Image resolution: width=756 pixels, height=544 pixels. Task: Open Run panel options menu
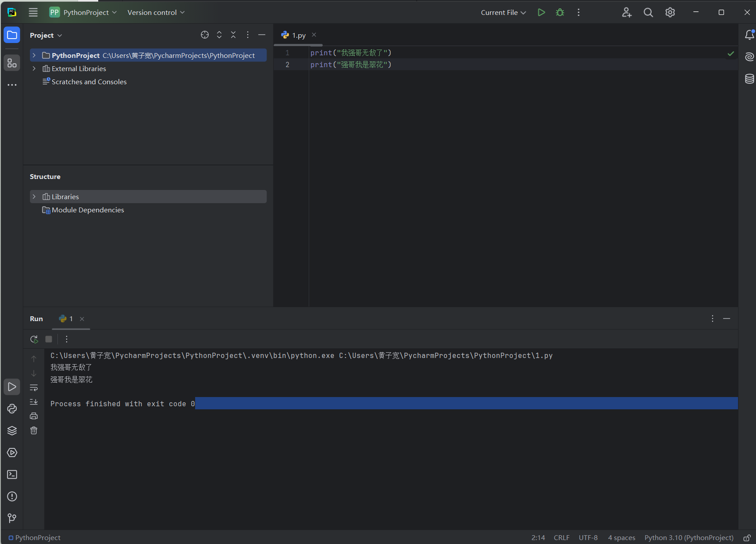[x=713, y=319]
